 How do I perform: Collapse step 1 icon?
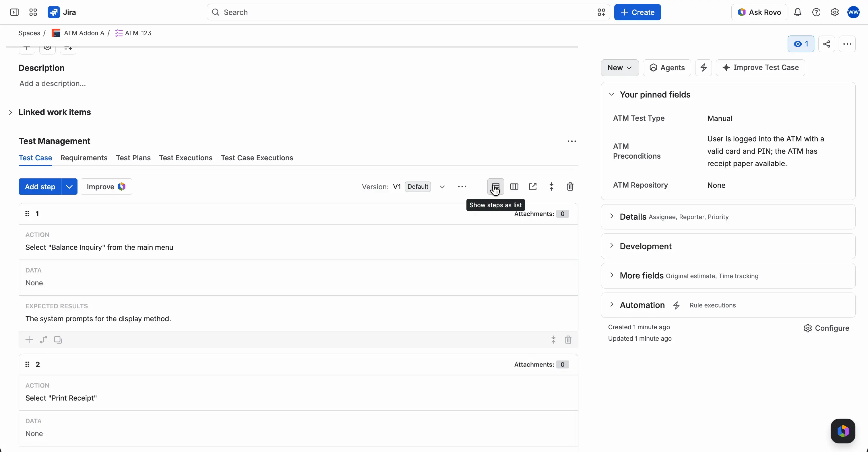pos(554,340)
